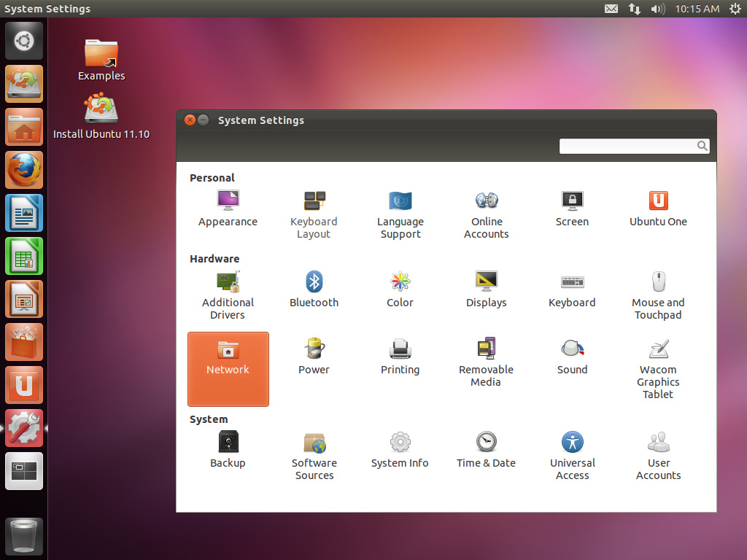Launch LibreOffice Impress from launcher
Image resolution: width=747 pixels, height=560 pixels.
24,299
